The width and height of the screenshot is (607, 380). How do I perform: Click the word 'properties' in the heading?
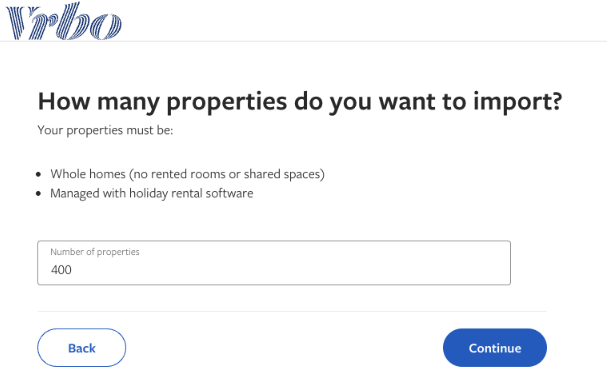tap(227, 102)
